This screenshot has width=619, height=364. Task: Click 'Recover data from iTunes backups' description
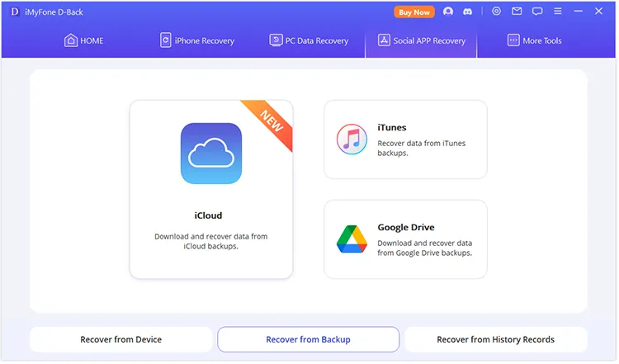tap(421, 148)
